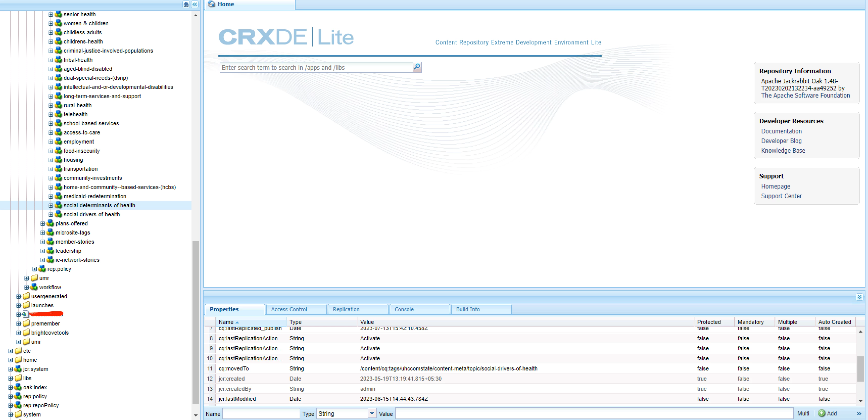Open the Replication tab
Screen dimensions: 868x420
pyautogui.click(x=346, y=309)
